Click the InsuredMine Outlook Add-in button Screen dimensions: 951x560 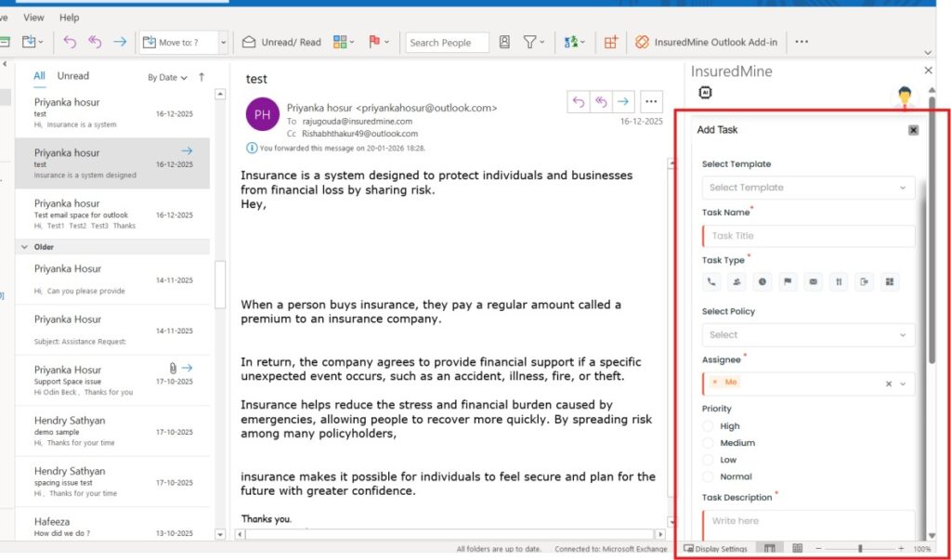(707, 42)
